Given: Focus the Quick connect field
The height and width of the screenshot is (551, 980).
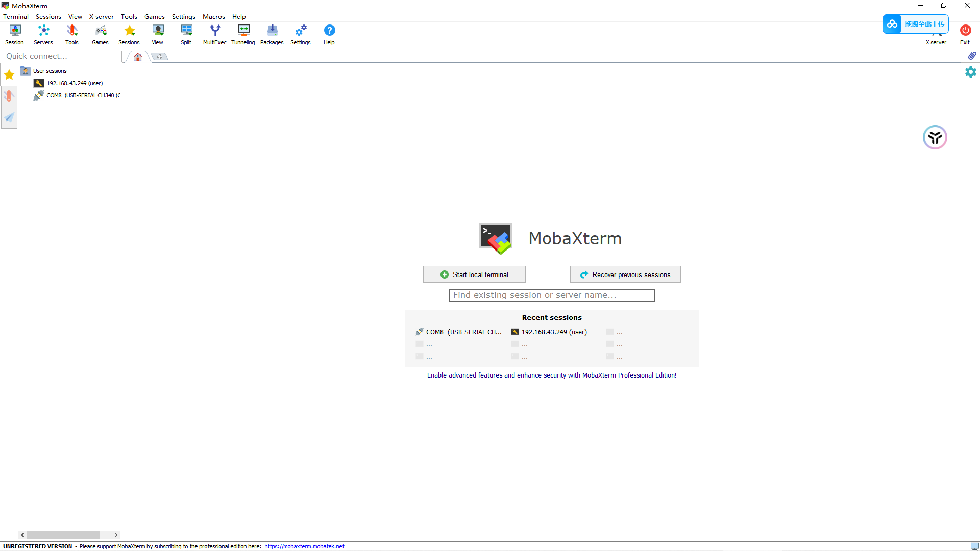Looking at the screenshot, I should click(62, 56).
